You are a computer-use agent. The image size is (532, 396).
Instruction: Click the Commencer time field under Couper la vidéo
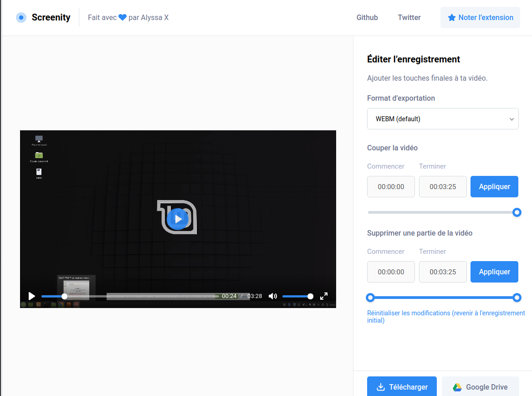coord(391,187)
